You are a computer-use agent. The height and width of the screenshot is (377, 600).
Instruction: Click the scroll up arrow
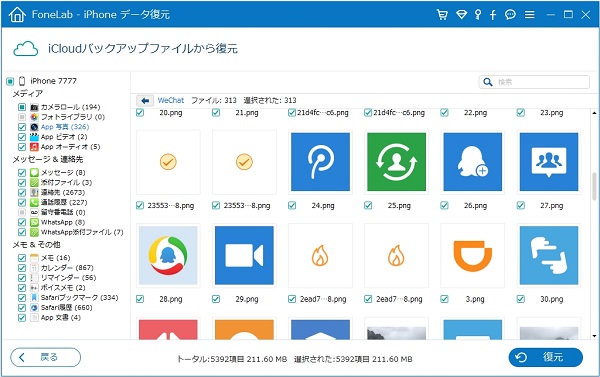594,113
